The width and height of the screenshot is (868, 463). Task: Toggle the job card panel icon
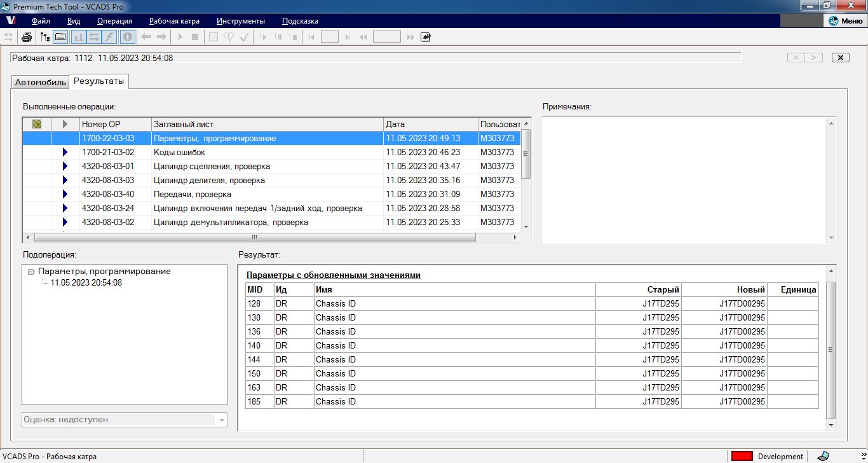60,37
